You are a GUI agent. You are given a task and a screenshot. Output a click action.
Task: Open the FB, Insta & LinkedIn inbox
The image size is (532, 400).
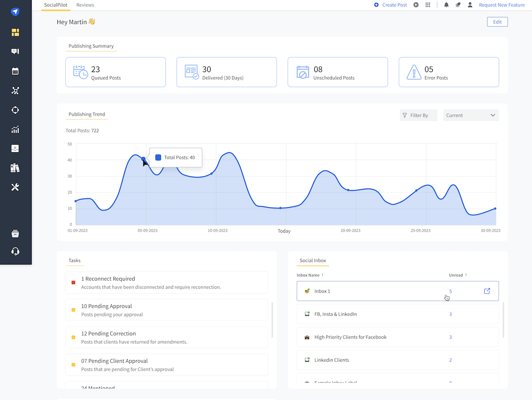click(398, 314)
